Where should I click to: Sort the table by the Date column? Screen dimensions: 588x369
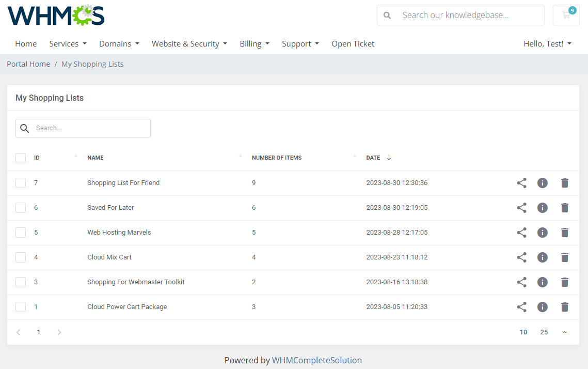(x=373, y=158)
